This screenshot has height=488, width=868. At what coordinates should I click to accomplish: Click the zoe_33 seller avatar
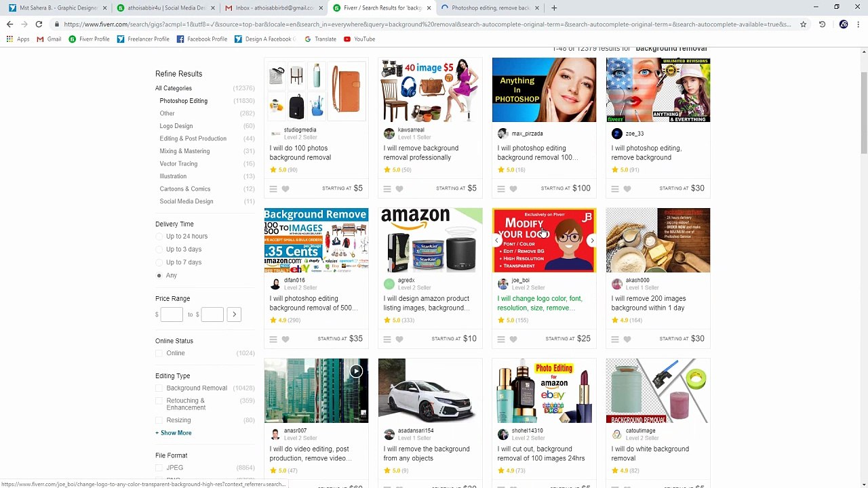pos(616,134)
